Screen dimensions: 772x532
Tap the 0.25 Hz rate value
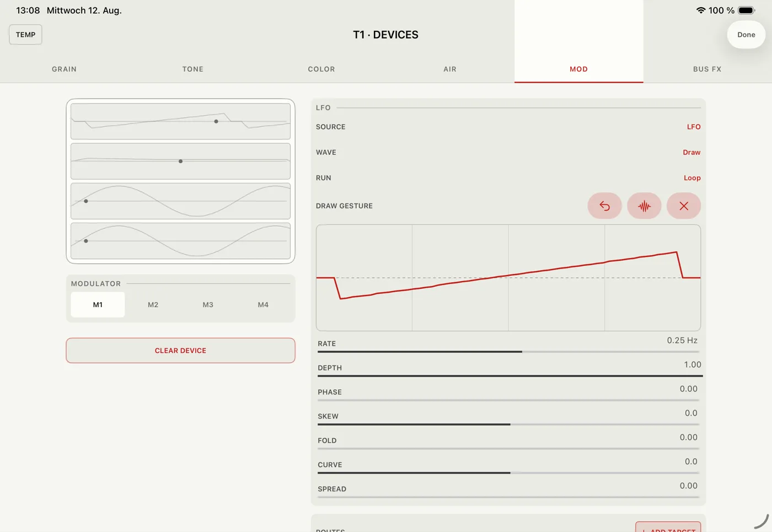pyautogui.click(x=682, y=340)
